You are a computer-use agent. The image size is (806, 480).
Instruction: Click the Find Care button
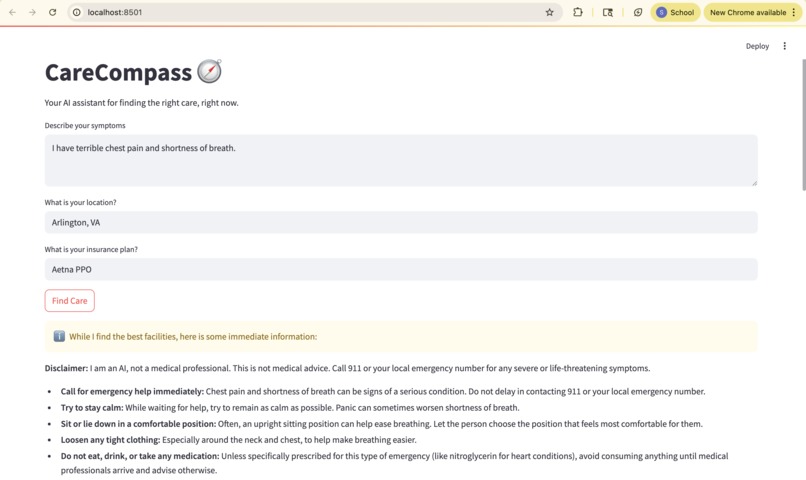[x=69, y=301]
